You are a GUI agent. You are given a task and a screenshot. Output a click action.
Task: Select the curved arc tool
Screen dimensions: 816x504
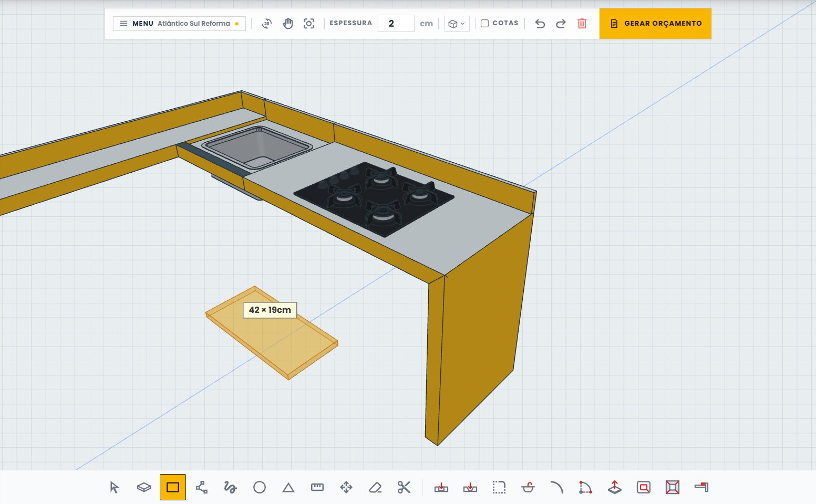(x=557, y=487)
